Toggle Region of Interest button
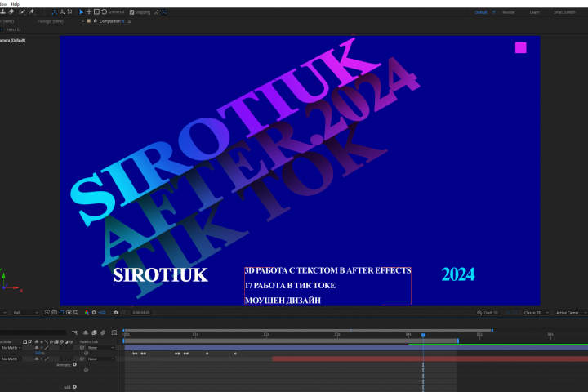 [69, 313]
